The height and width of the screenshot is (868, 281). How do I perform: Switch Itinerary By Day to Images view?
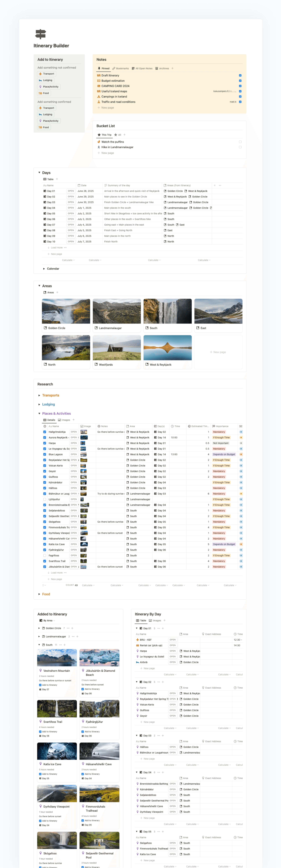pyautogui.click(x=155, y=620)
